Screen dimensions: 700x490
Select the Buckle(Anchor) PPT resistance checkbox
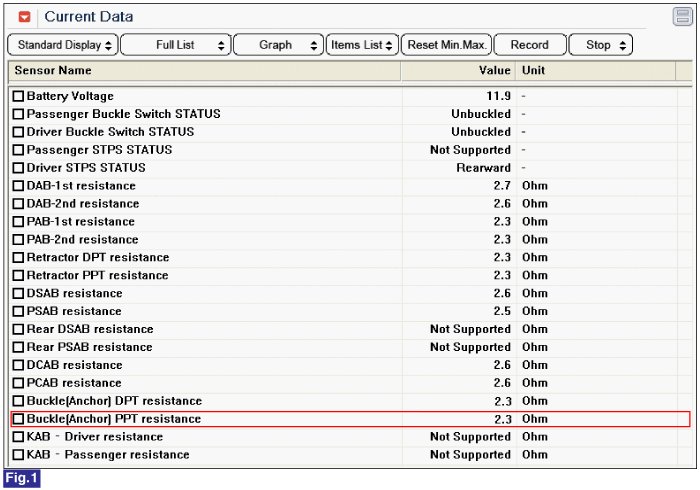(18, 419)
